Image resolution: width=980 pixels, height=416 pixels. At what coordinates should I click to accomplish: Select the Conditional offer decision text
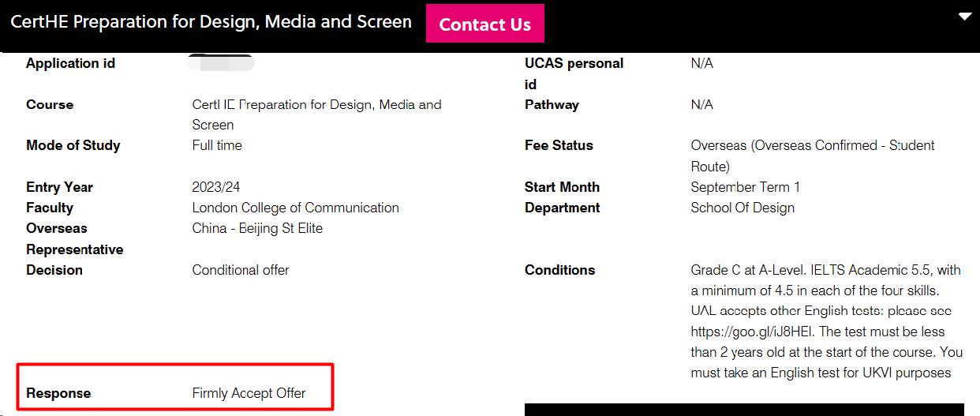click(x=241, y=270)
